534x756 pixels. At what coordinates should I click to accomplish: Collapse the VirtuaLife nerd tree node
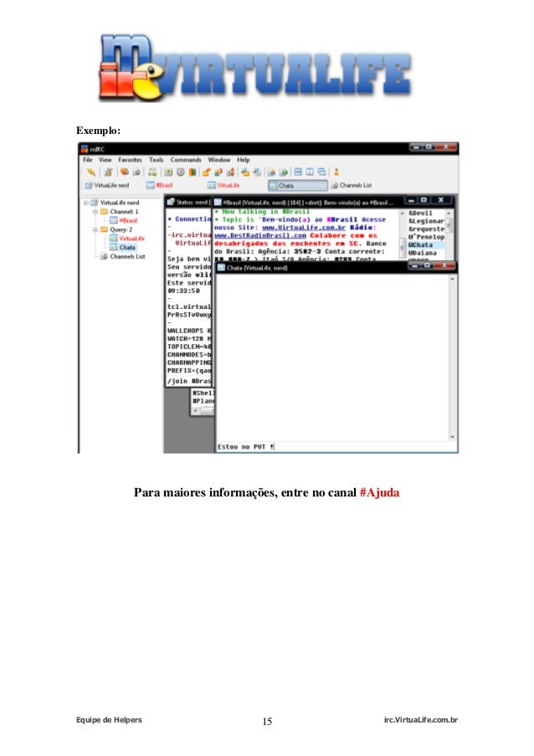point(85,203)
